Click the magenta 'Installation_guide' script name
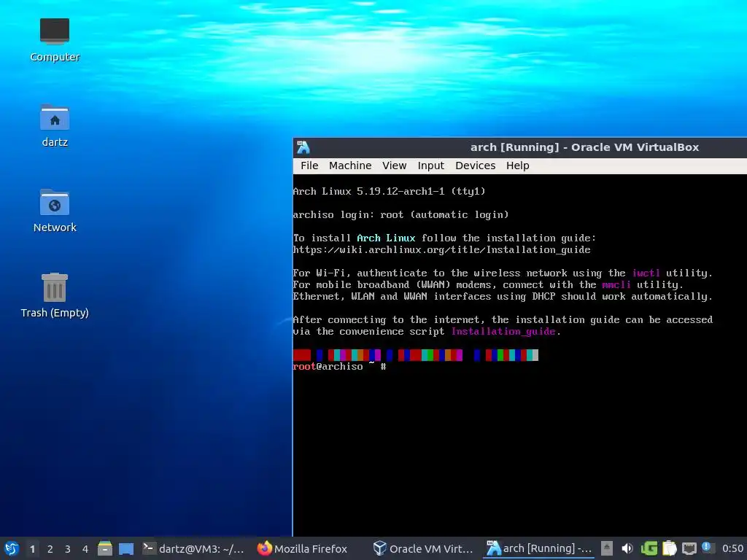 tap(503, 332)
